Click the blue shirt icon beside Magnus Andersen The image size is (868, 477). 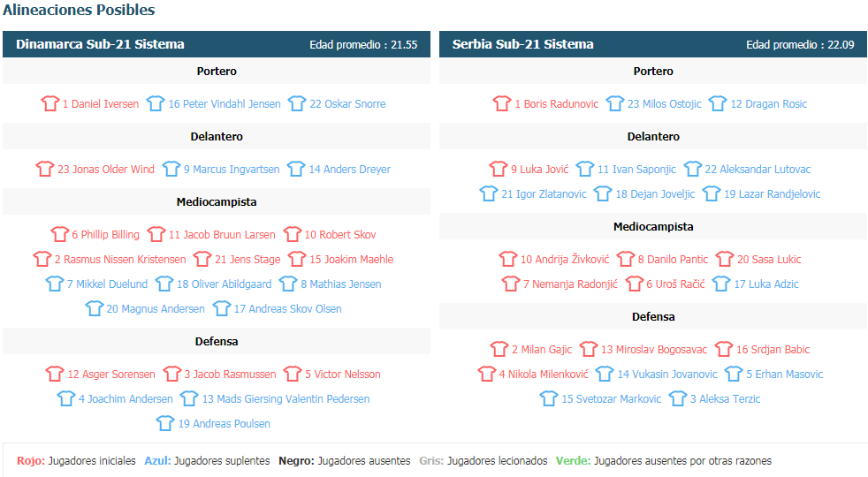(x=94, y=308)
